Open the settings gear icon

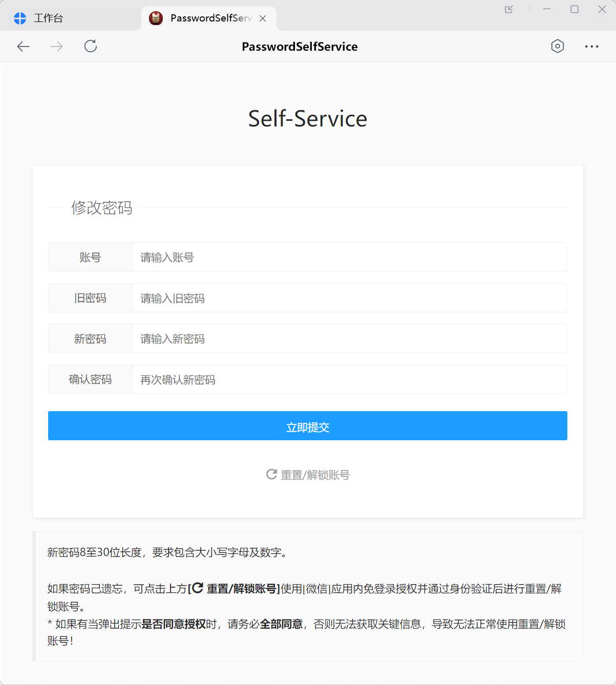pyautogui.click(x=557, y=46)
